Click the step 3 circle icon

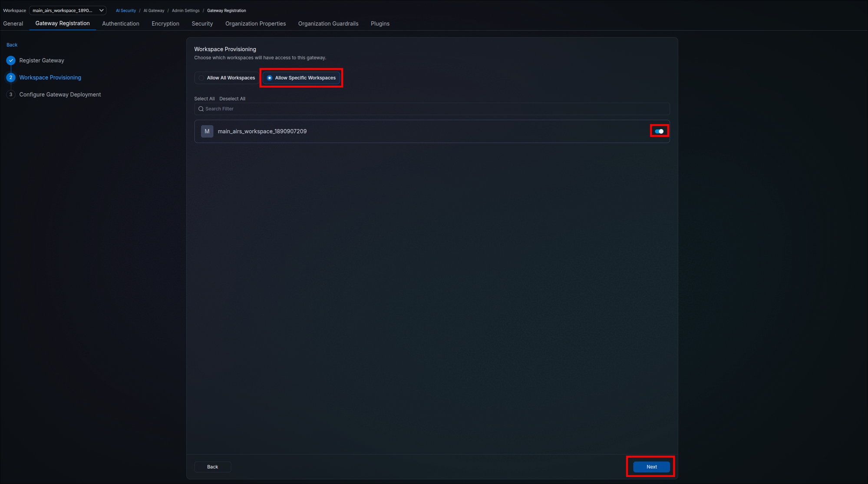pyautogui.click(x=11, y=94)
